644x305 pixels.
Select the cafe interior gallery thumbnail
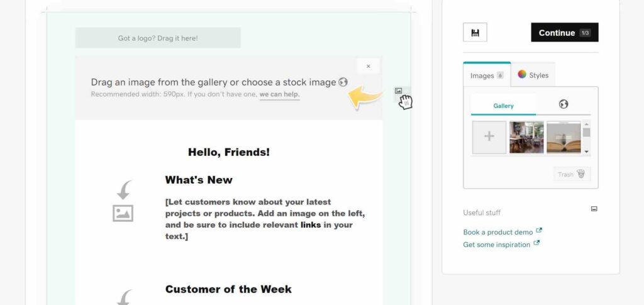tap(526, 137)
